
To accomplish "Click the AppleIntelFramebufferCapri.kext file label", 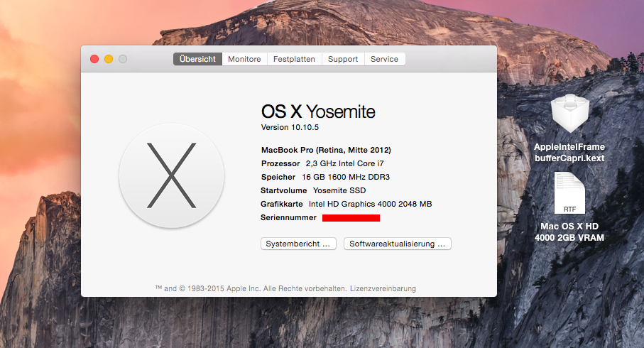I will [x=569, y=152].
